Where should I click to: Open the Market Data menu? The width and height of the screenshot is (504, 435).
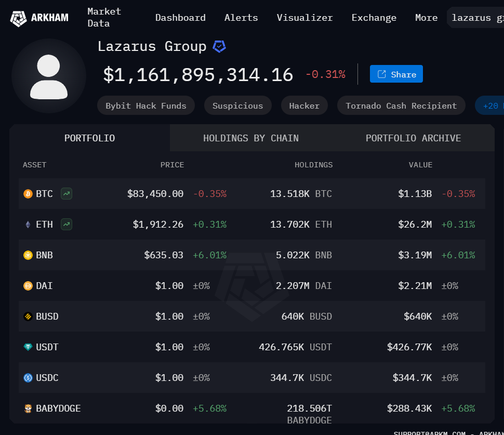point(104,18)
